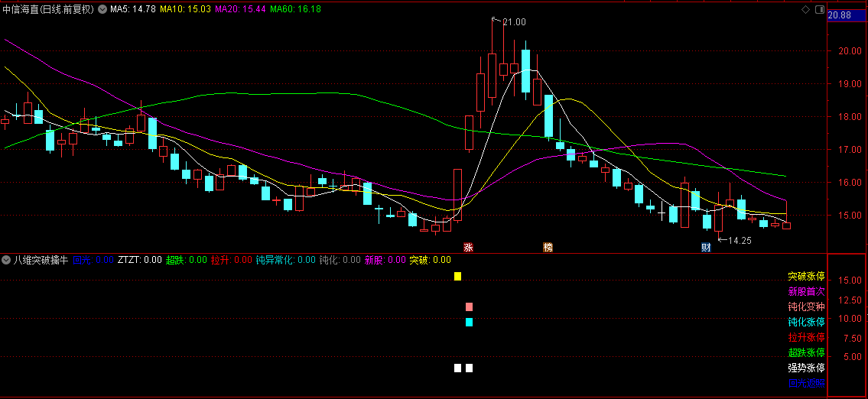Image resolution: width=868 pixels, height=399 pixels.
Task: Click the 21.00 high price label
Action: tap(514, 22)
